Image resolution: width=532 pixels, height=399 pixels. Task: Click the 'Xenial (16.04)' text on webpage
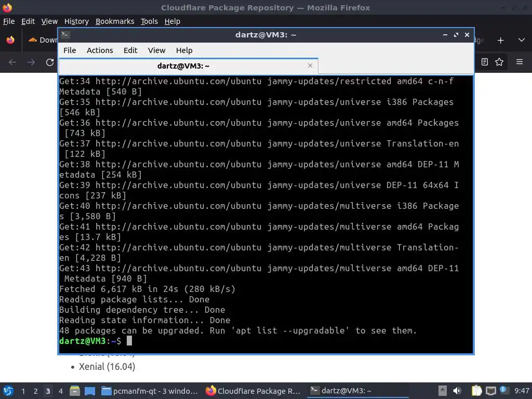(107, 367)
